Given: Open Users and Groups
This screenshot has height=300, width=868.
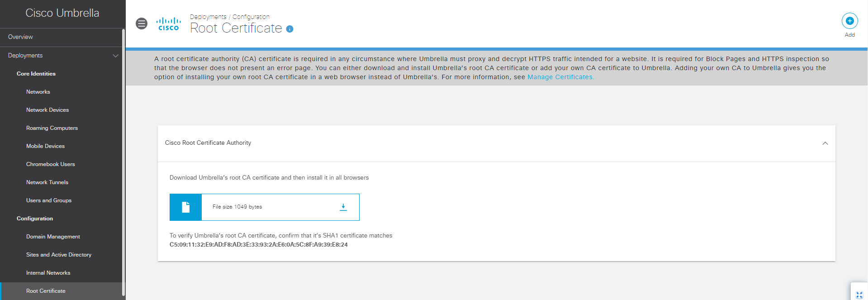Looking at the screenshot, I should coord(49,200).
